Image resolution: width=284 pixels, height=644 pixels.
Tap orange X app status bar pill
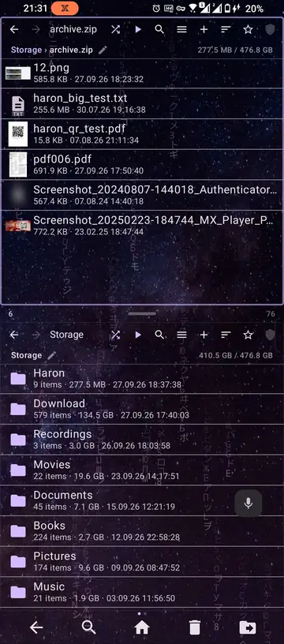[x=65, y=8]
